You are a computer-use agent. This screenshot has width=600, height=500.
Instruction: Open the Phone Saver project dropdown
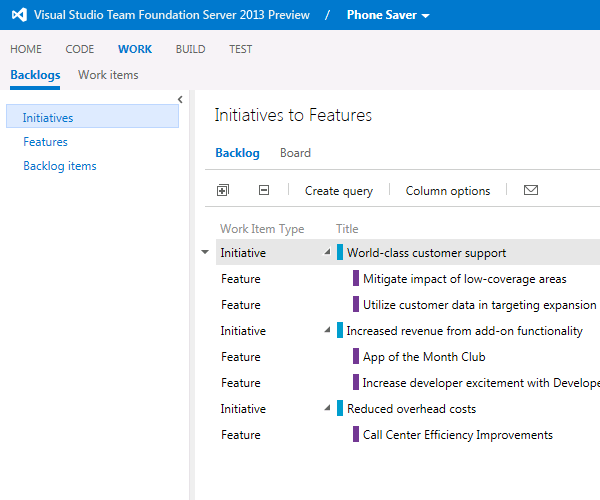click(388, 15)
